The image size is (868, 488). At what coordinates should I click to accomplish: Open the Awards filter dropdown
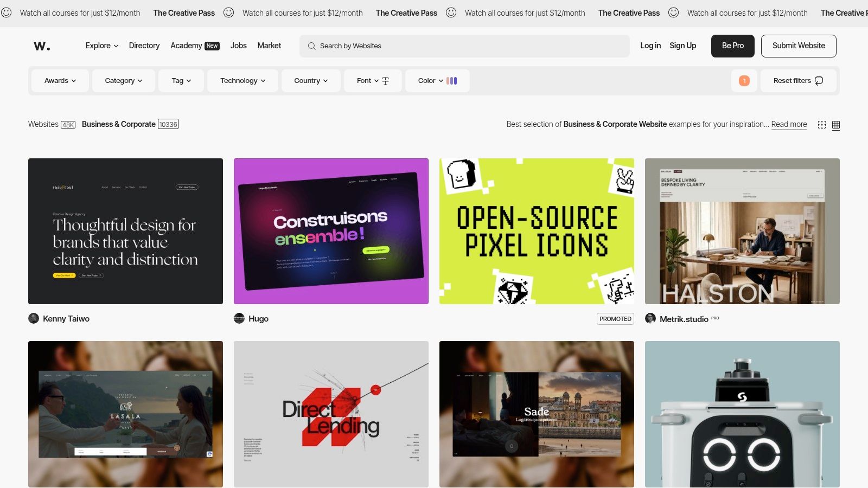pyautogui.click(x=60, y=81)
